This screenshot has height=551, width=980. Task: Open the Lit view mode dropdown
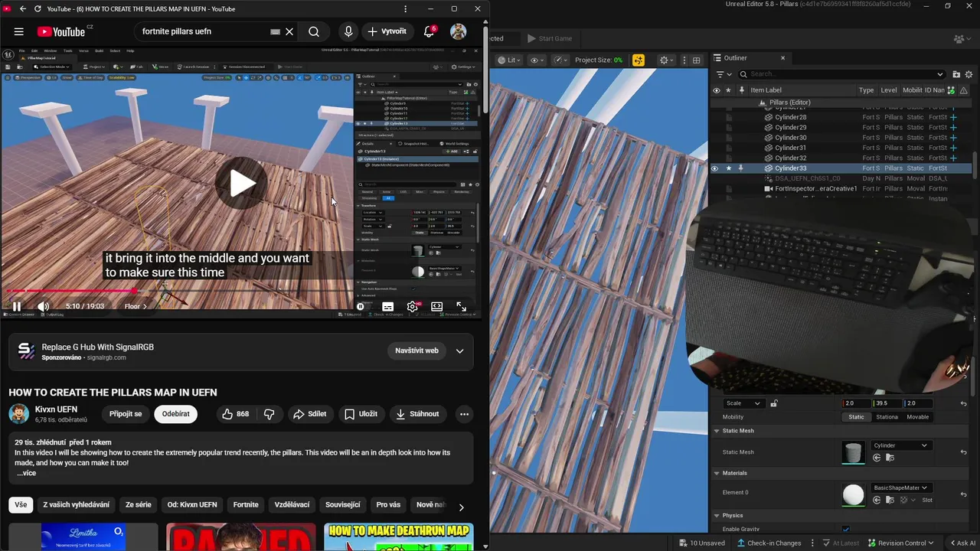click(x=509, y=60)
